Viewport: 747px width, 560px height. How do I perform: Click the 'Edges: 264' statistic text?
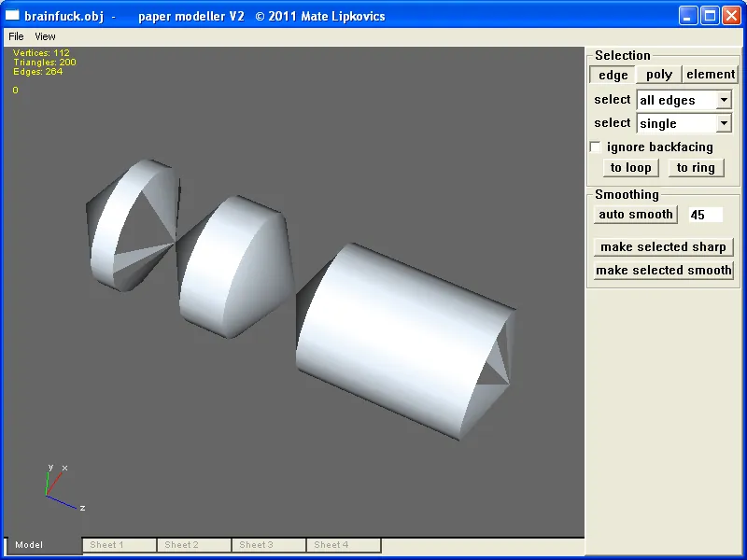[37, 72]
